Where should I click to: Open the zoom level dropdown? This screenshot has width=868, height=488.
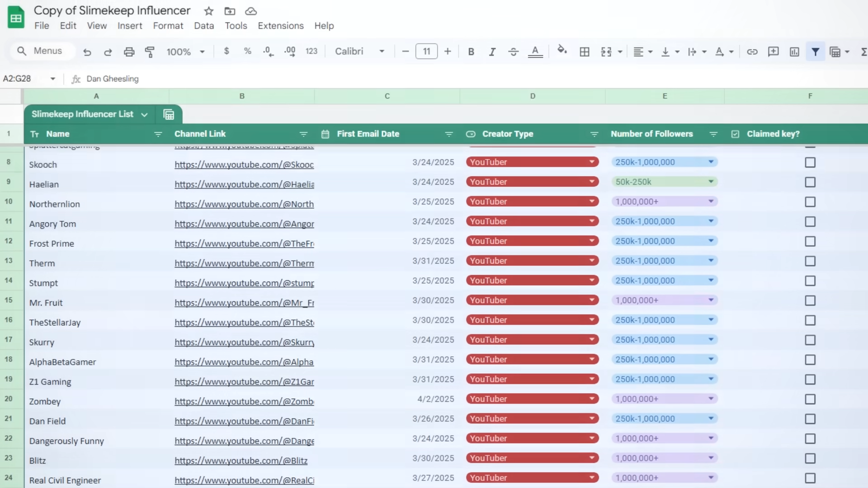coord(185,52)
